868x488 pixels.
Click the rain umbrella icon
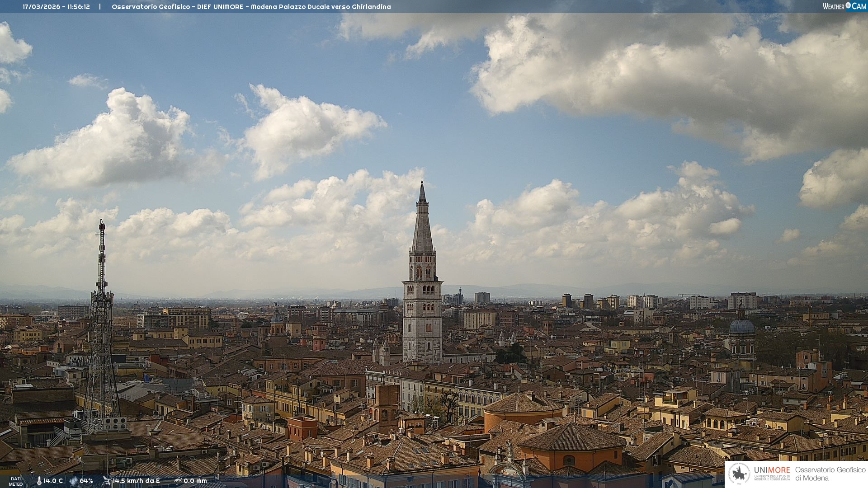point(178,481)
